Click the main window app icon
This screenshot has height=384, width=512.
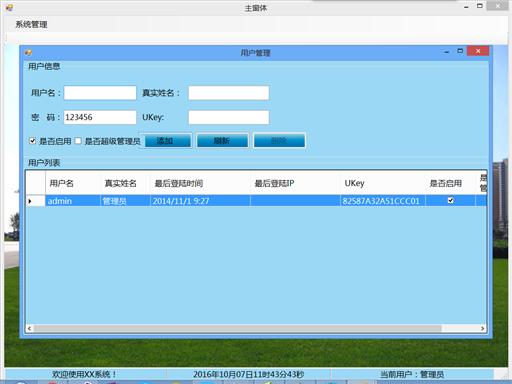click(x=10, y=7)
